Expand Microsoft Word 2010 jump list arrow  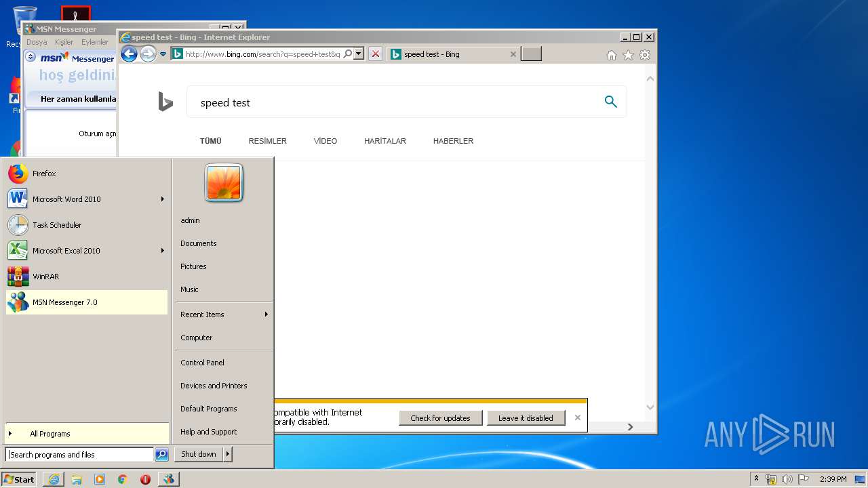tap(162, 199)
